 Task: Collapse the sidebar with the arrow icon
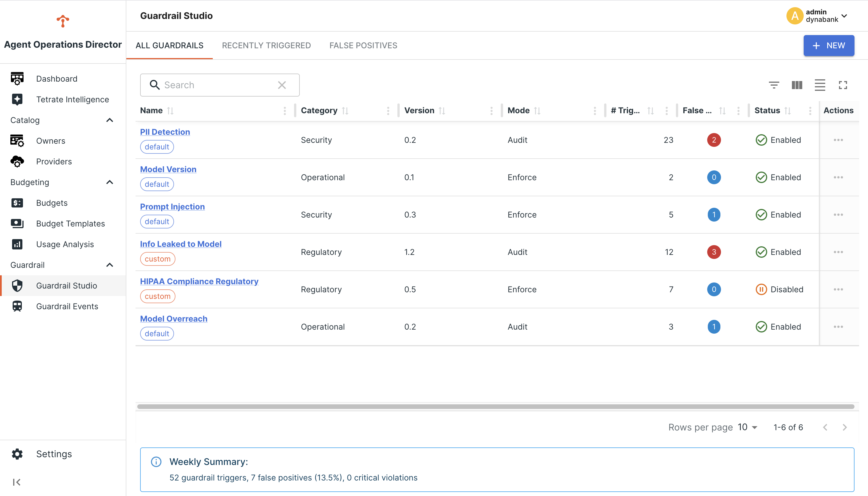pyautogui.click(x=16, y=482)
